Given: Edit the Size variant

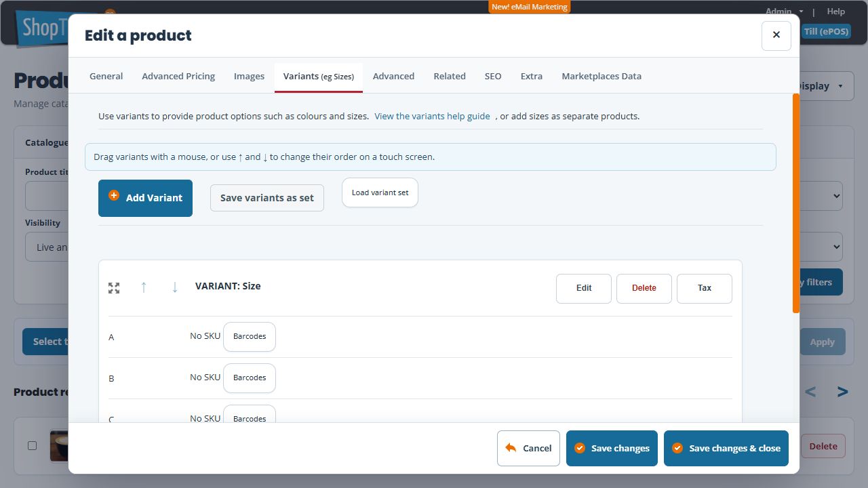Looking at the screenshot, I should pos(584,288).
